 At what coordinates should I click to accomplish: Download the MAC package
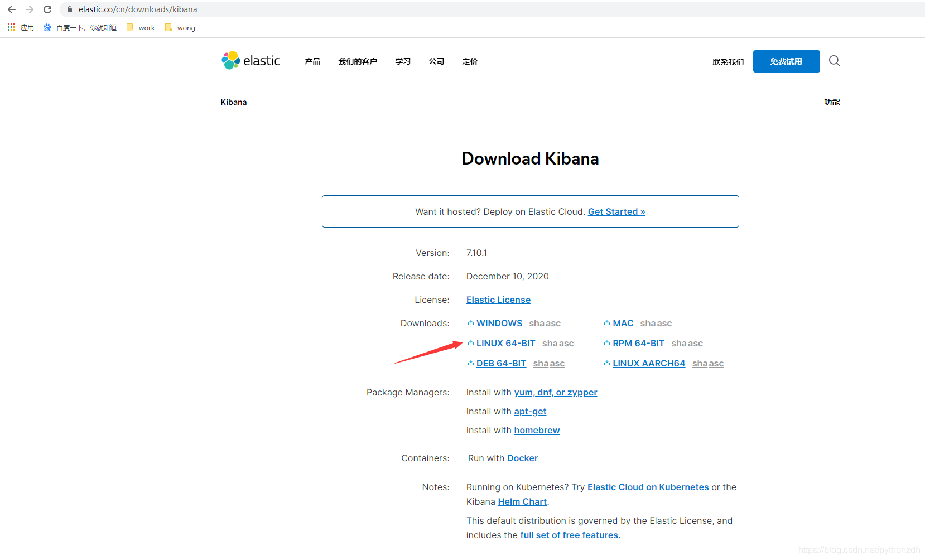coord(623,323)
